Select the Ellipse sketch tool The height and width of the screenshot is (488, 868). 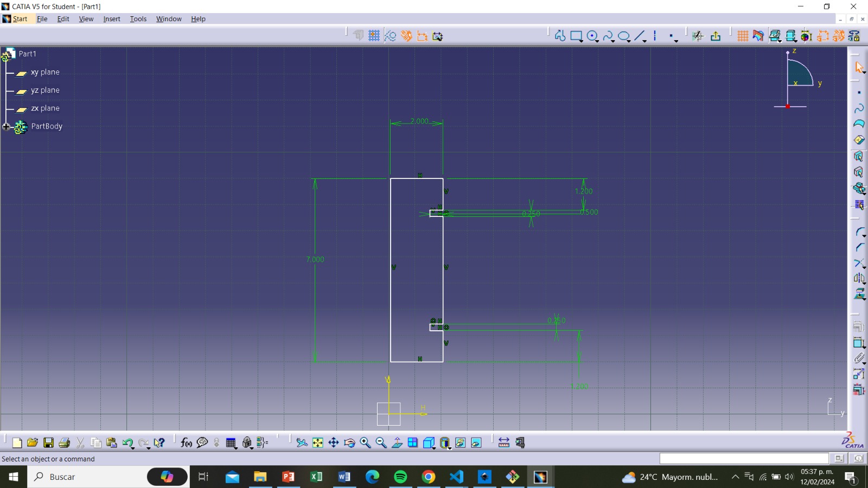(623, 36)
